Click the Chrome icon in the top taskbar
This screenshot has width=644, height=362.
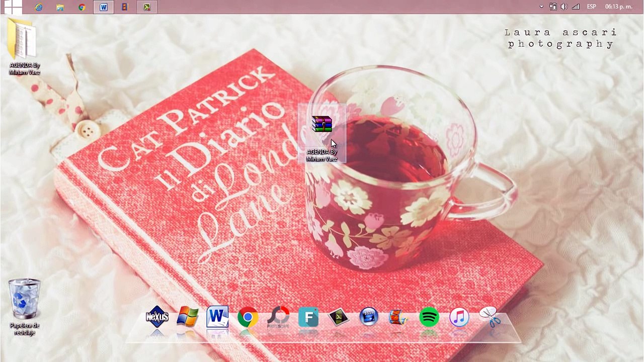coord(82,7)
